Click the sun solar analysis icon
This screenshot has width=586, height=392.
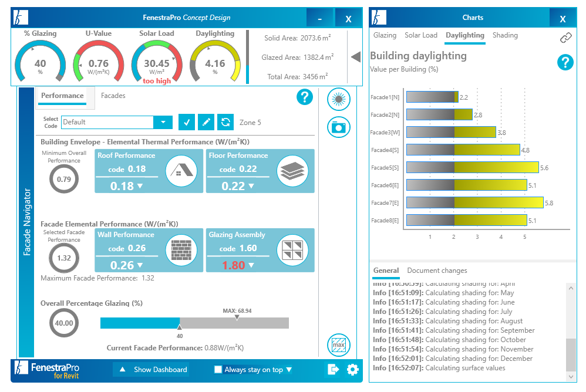[339, 99]
